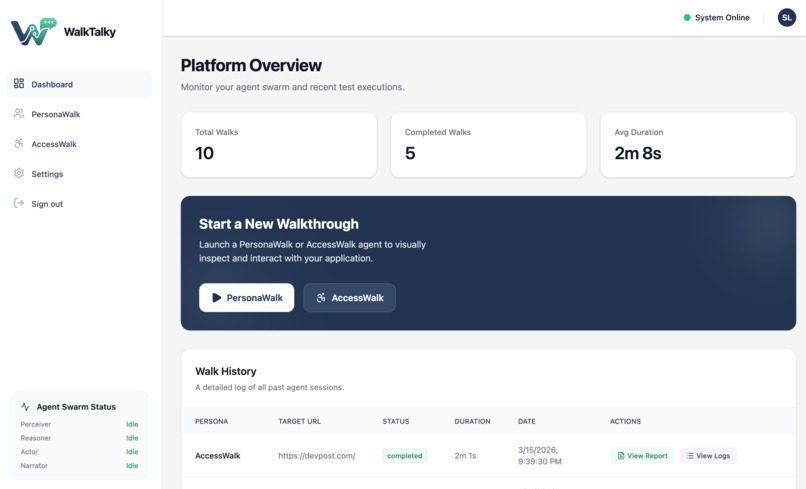Open the Settings sidebar item

[x=79, y=174]
